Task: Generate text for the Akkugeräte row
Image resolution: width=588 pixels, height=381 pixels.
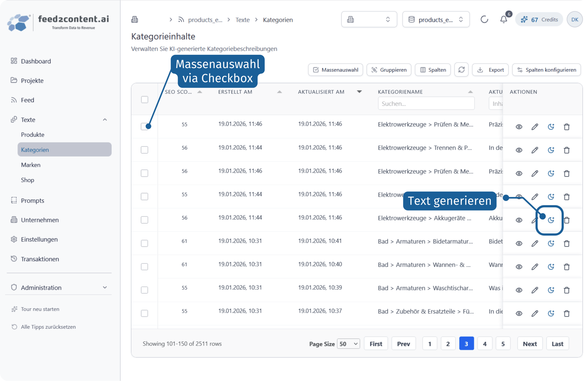Action: [551, 220]
